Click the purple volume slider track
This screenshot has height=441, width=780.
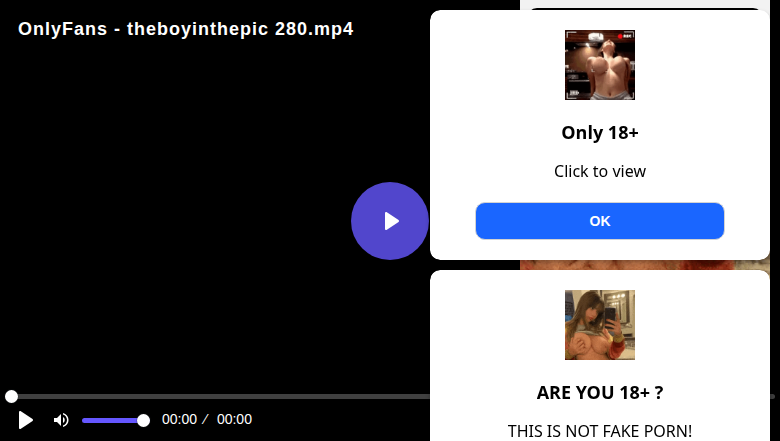(x=113, y=421)
